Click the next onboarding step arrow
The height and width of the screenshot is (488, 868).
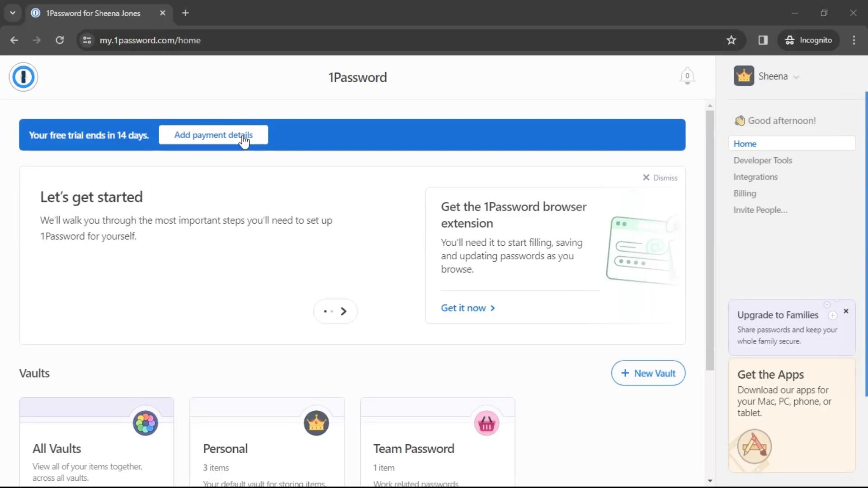[x=344, y=311]
